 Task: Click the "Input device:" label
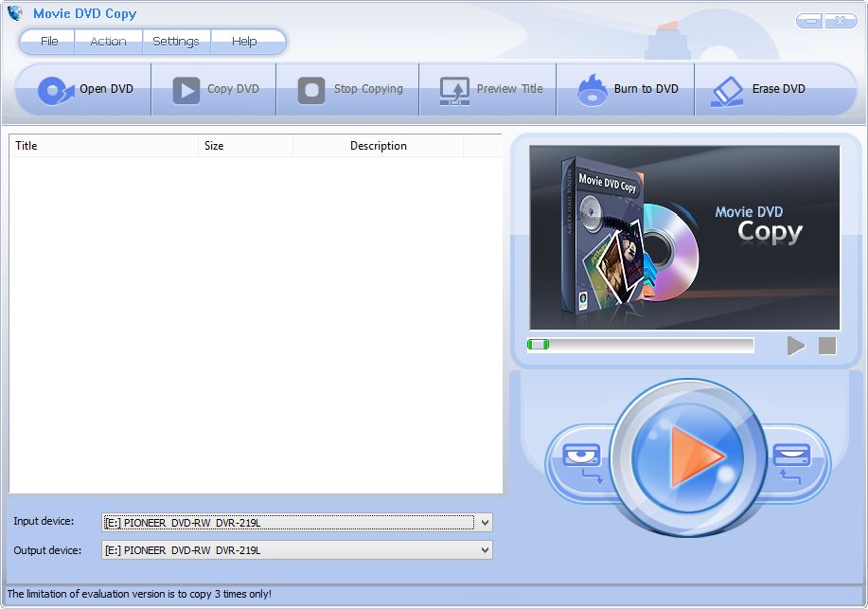click(44, 522)
